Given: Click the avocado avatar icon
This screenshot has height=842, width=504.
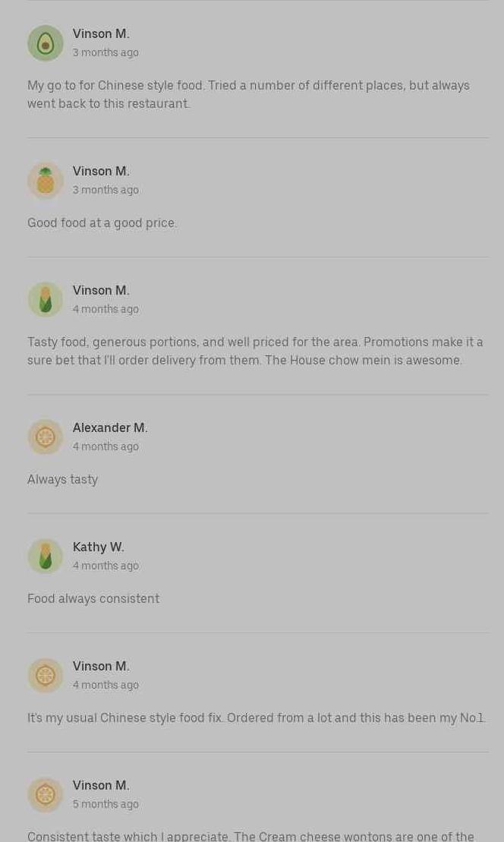Looking at the screenshot, I should point(46,43).
